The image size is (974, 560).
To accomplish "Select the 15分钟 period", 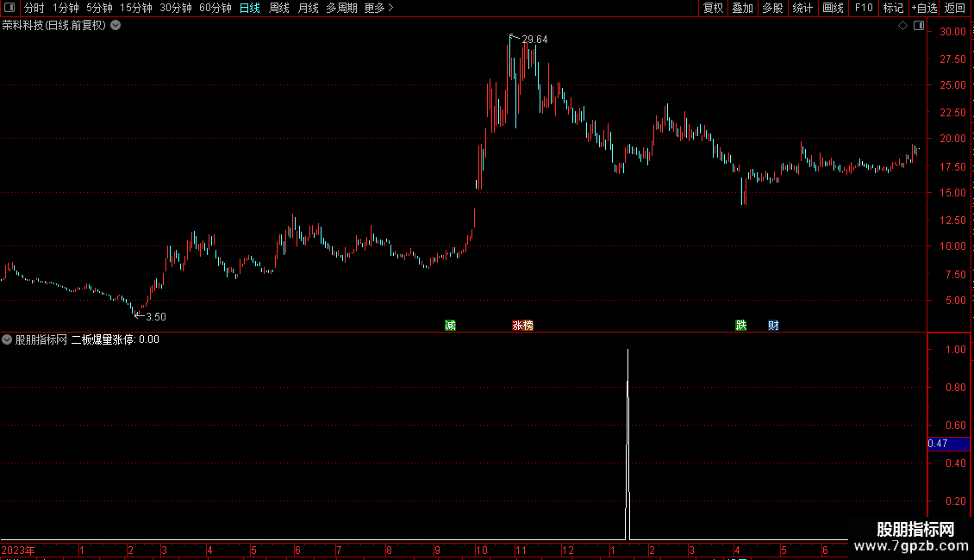I will coord(135,8).
